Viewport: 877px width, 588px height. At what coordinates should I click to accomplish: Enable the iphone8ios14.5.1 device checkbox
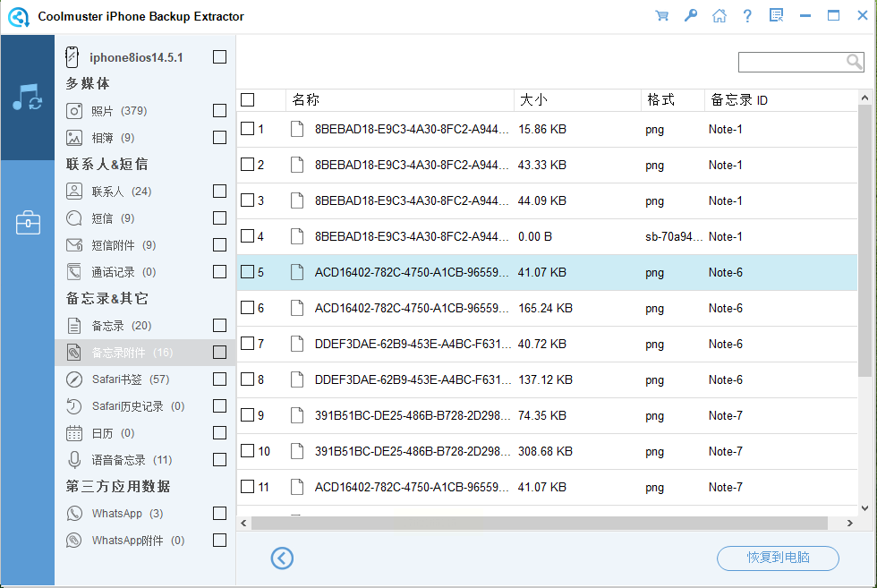219,57
